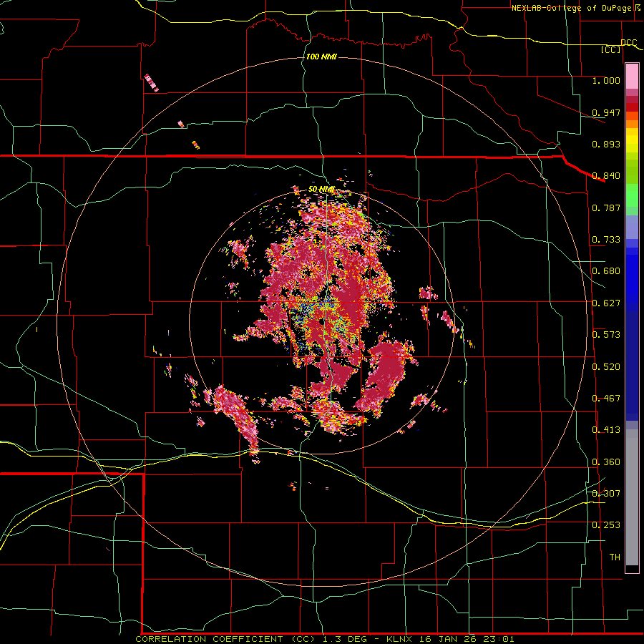The height and width of the screenshot is (644, 644).
Task: Click the black radar site dot at center
Action: click(x=321, y=323)
